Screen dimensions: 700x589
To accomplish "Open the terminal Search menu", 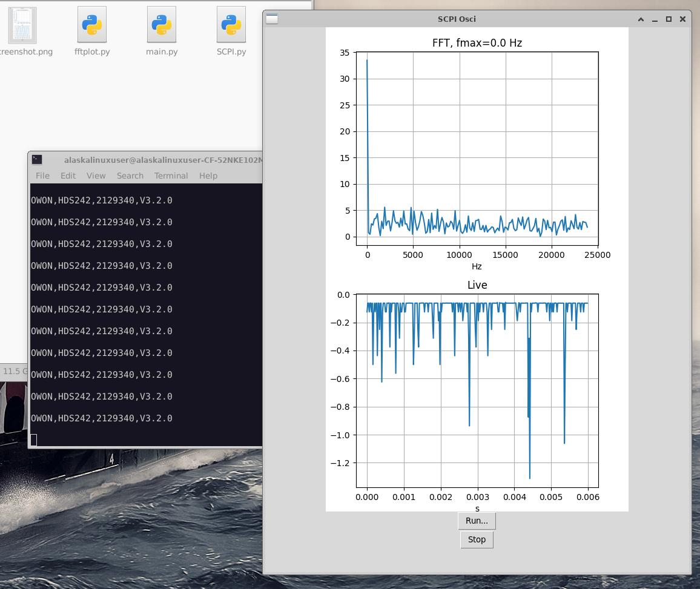I will (130, 176).
